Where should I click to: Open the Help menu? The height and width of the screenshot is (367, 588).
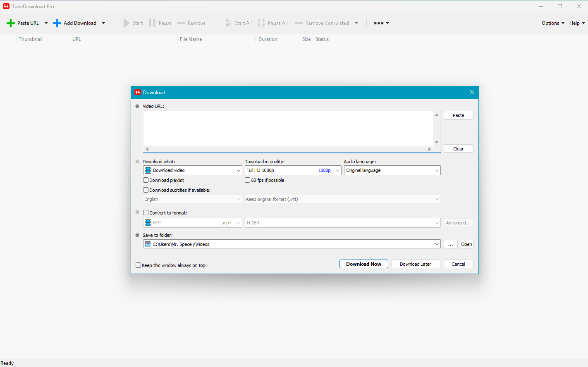[576, 23]
